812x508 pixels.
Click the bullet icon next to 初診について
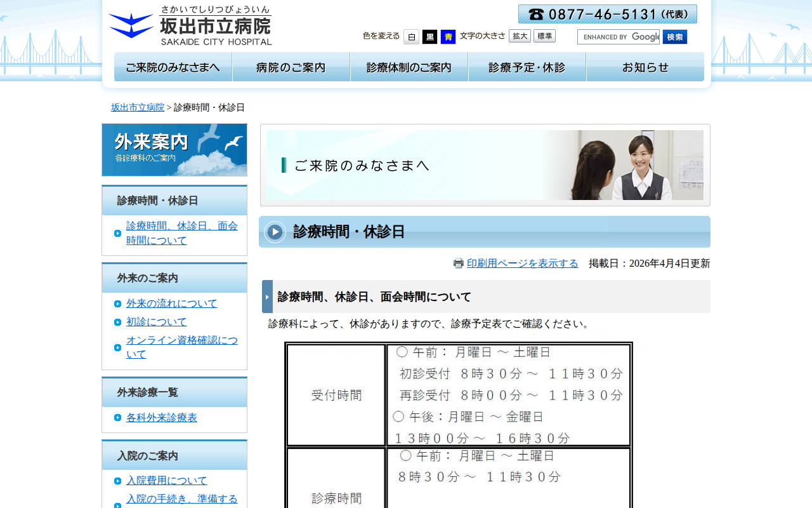[118, 322]
